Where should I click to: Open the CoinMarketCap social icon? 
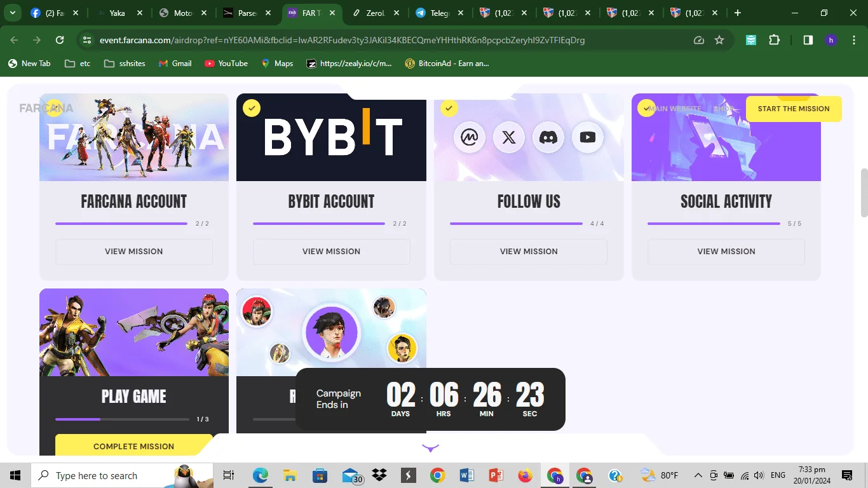point(470,137)
